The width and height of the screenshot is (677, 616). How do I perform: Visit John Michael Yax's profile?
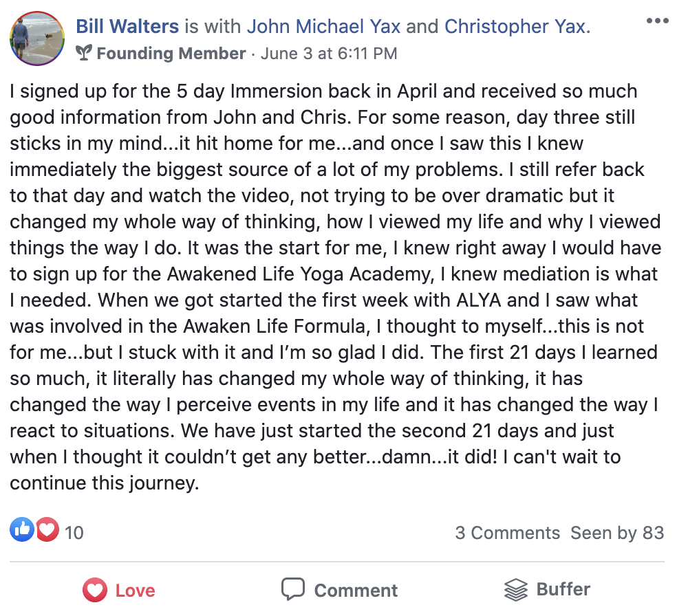(x=324, y=26)
